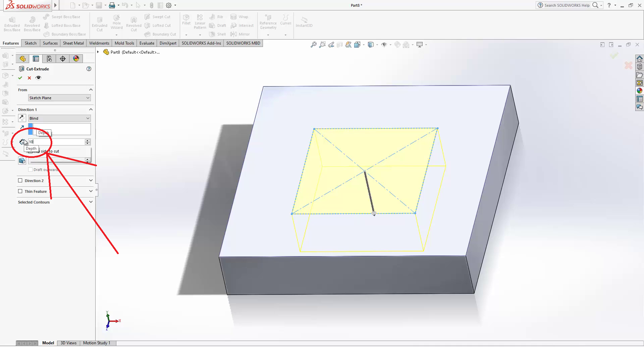This screenshot has width=644, height=347.
Task: Open the Cut-Extrude help icon
Action: (89, 69)
